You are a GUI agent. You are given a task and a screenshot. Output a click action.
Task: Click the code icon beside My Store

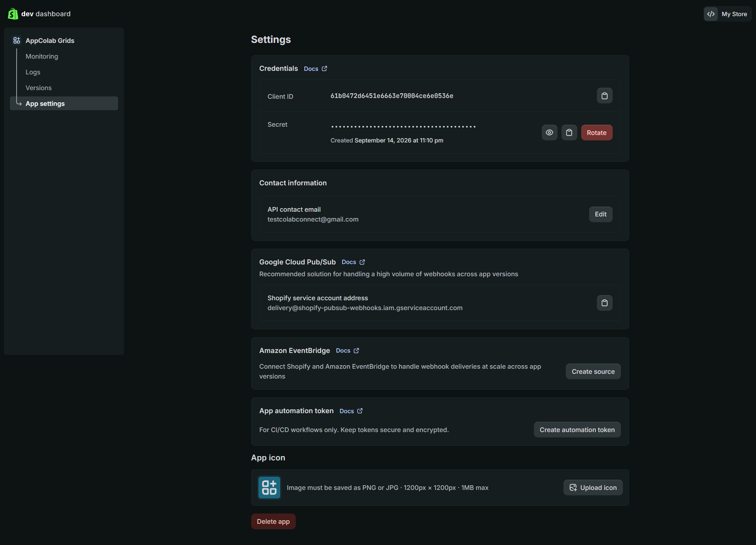click(711, 14)
